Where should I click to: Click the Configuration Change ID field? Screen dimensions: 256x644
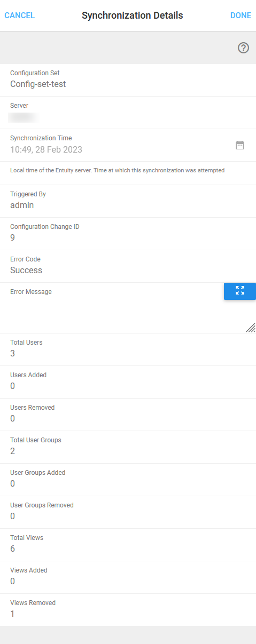coord(128,234)
